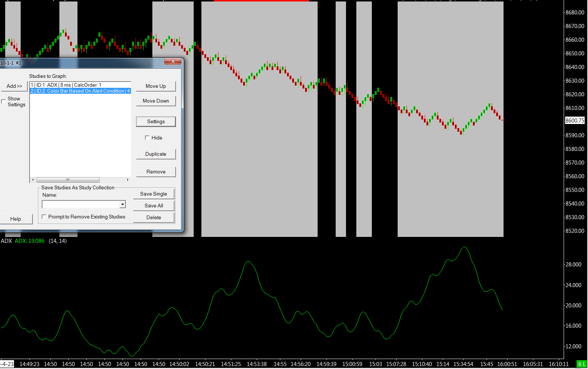
Task: Expand available studies with Add >>
Action: coord(14,86)
